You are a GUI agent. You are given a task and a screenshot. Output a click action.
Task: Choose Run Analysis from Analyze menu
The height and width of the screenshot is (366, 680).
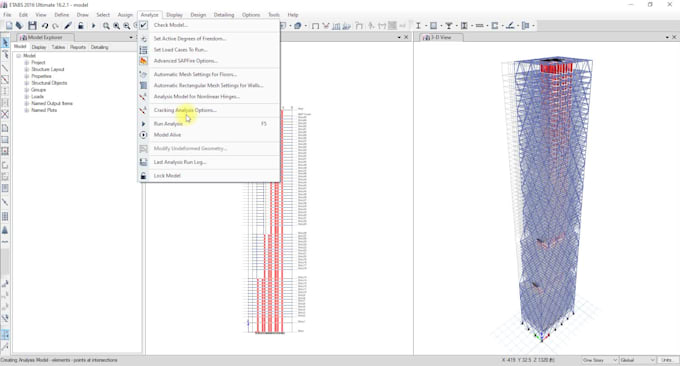(209, 124)
